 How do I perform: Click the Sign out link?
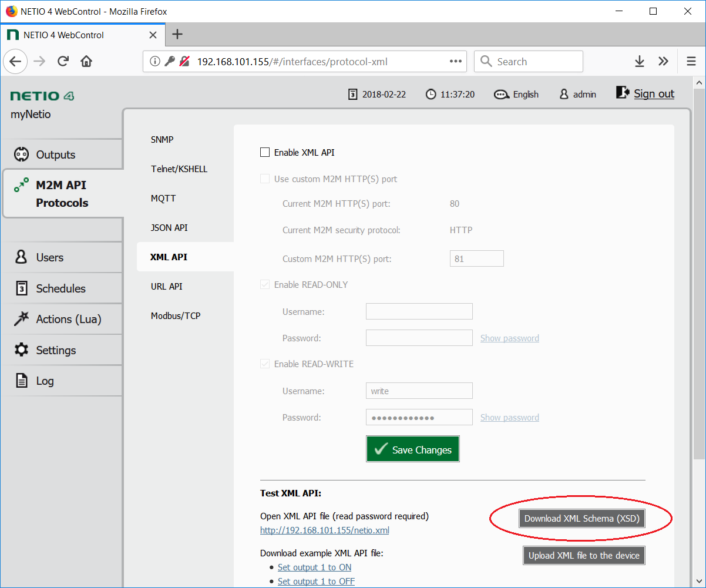tap(654, 94)
